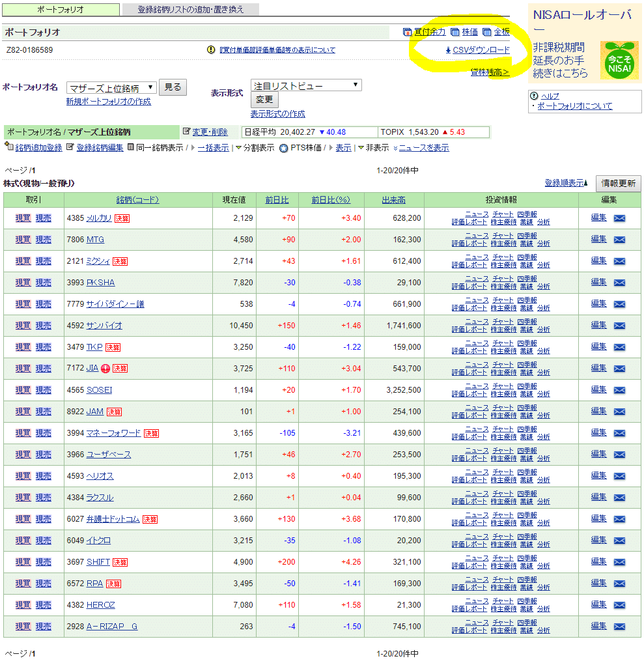Open the 全板 view icon
Viewport: 644px width, 665px height.
tap(486, 31)
